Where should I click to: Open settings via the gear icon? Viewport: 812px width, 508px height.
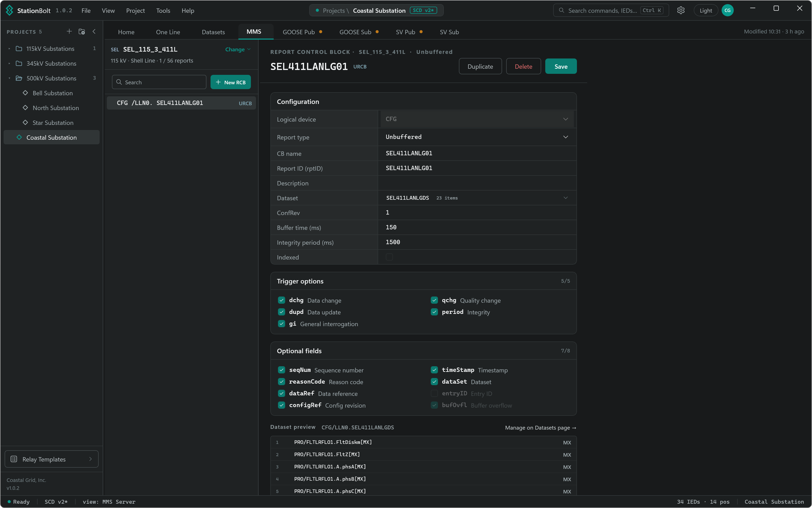click(x=681, y=10)
